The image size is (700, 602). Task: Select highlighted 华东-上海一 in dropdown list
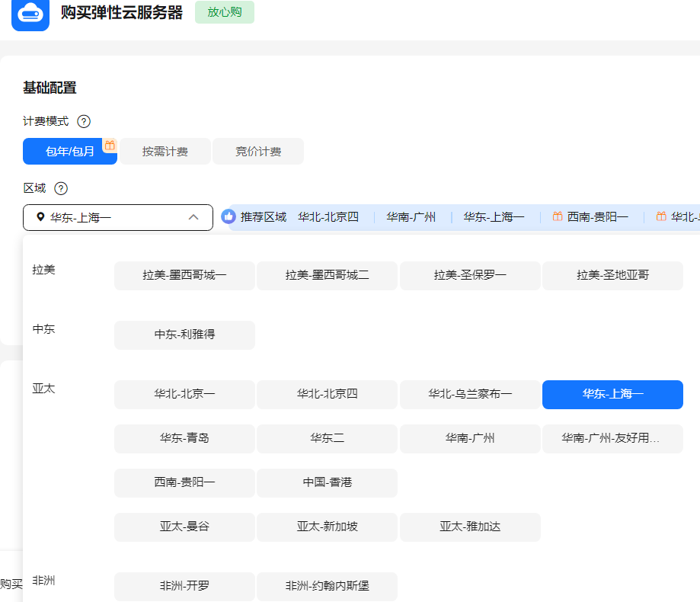612,394
